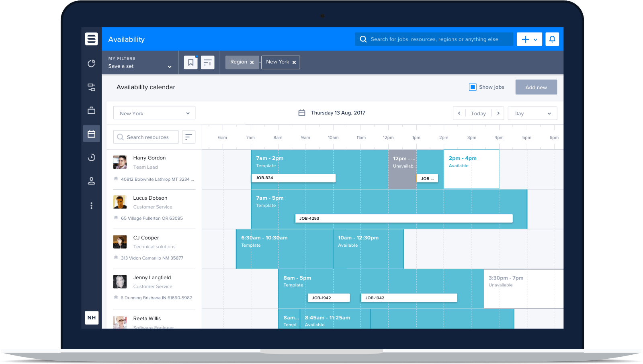Viewport: 643px width, 364px height.
Task: Open the New York location selector dropdown
Action: pyautogui.click(x=154, y=113)
